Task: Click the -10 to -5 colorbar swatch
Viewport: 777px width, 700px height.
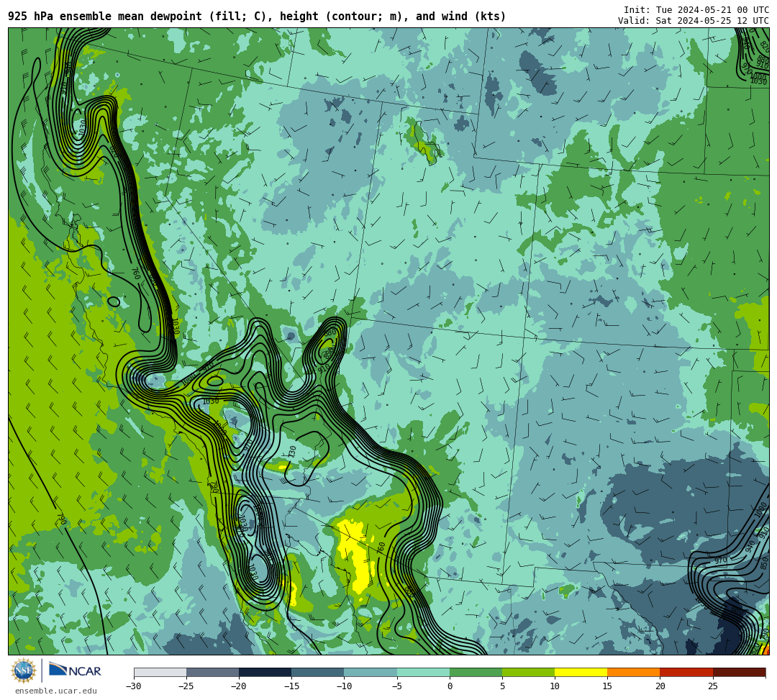Action: pyautogui.click(x=371, y=672)
